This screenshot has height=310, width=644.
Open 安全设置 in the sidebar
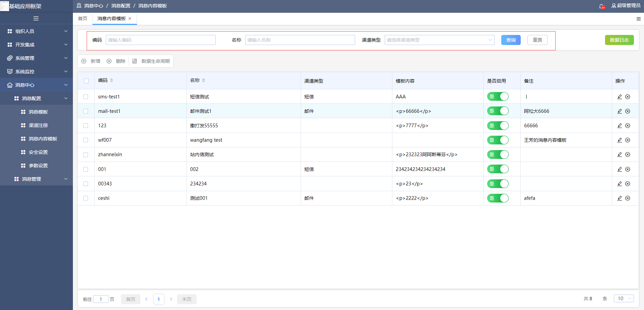click(x=36, y=152)
